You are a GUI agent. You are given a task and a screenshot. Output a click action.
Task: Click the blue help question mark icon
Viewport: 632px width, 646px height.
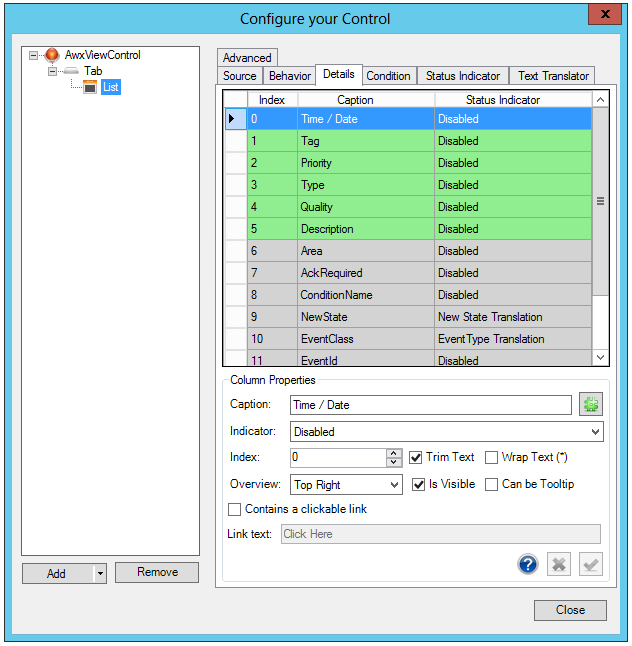pyautogui.click(x=528, y=565)
